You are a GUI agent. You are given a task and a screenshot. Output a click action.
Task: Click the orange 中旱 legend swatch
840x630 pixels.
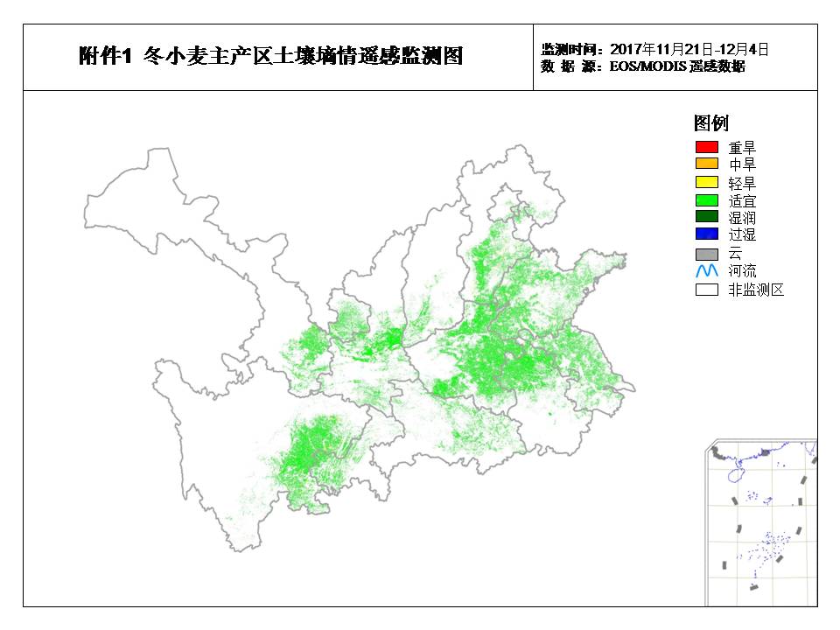(707, 164)
